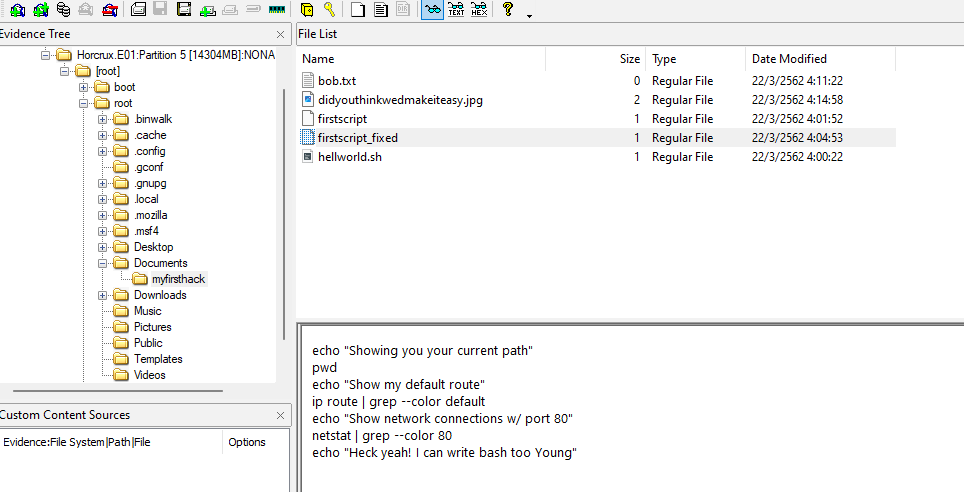Open Help question mark icon
This screenshot has width=964, height=492.
point(508,9)
